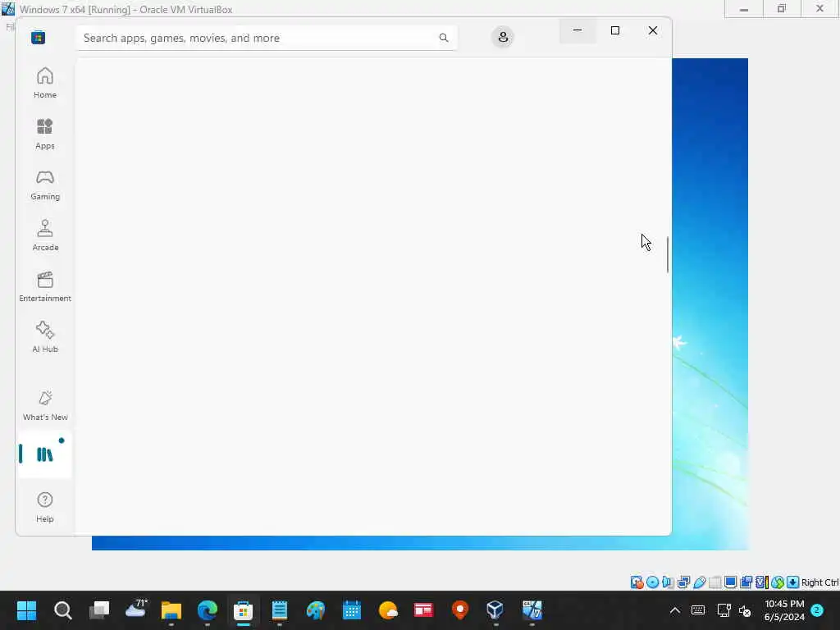Open the VirtualBox cube taskbar icon
Image resolution: width=840 pixels, height=630 pixels.
pos(495,610)
